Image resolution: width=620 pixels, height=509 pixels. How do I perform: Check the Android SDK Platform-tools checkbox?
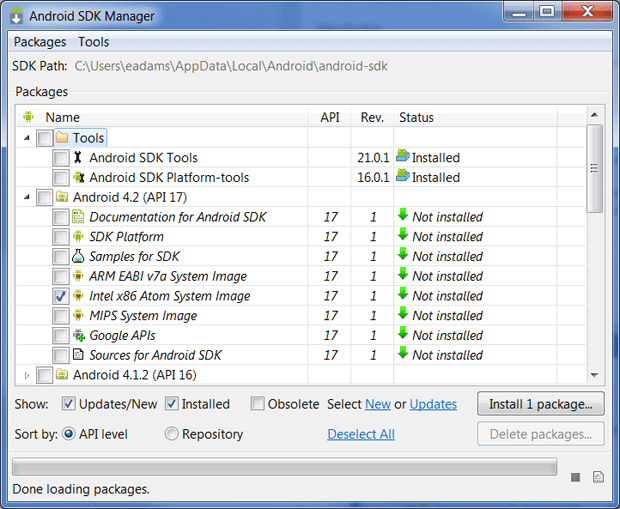tap(60, 178)
